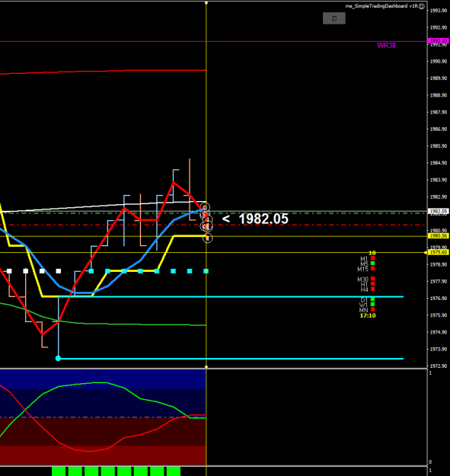The width and height of the screenshot is (450, 476).
Task: Click the MN timeframe label
Action: pos(363,310)
